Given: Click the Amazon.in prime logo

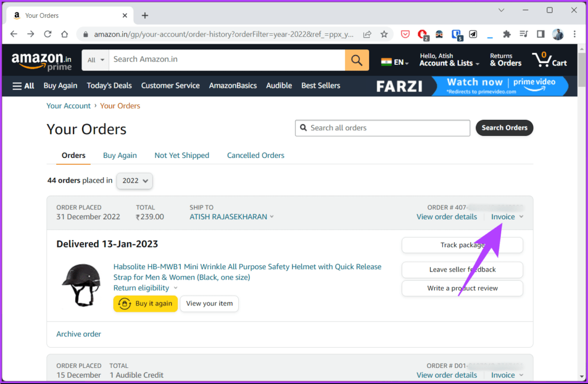Looking at the screenshot, I should (x=41, y=61).
